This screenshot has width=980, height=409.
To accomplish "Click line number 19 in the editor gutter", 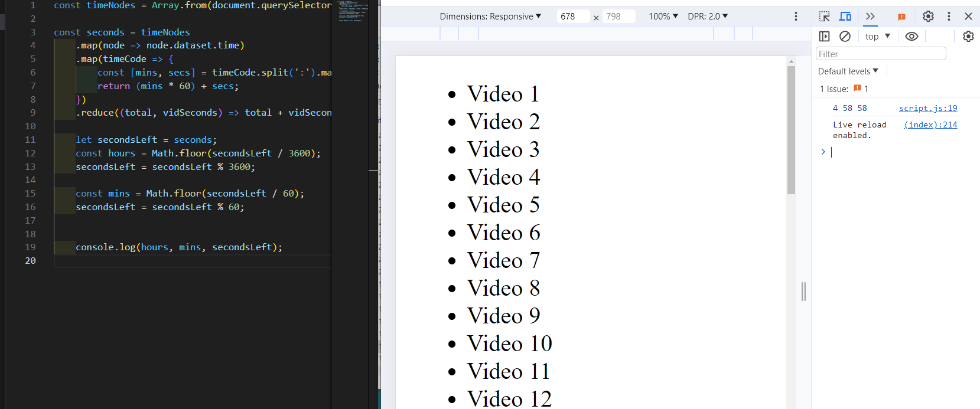I will click(30, 247).
